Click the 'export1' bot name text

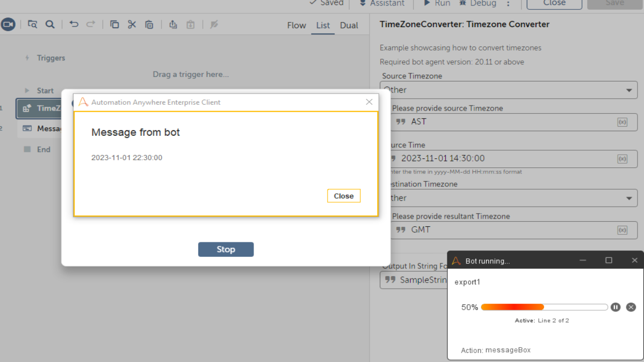tap(467, 282)
